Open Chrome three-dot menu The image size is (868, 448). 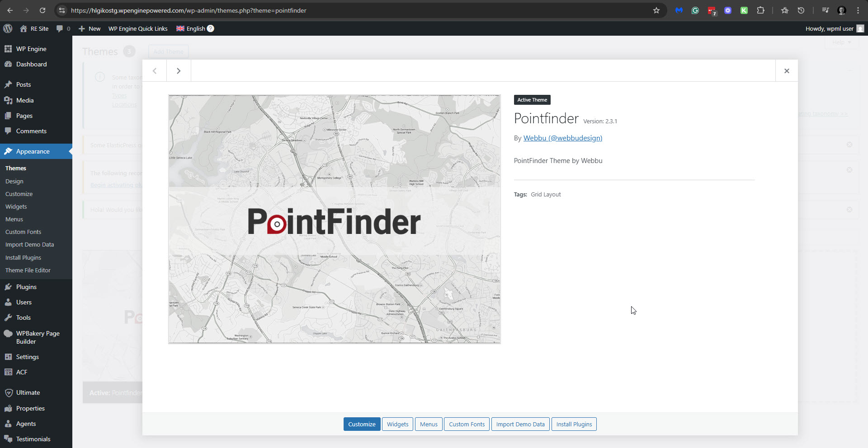[x=858, y=10]
